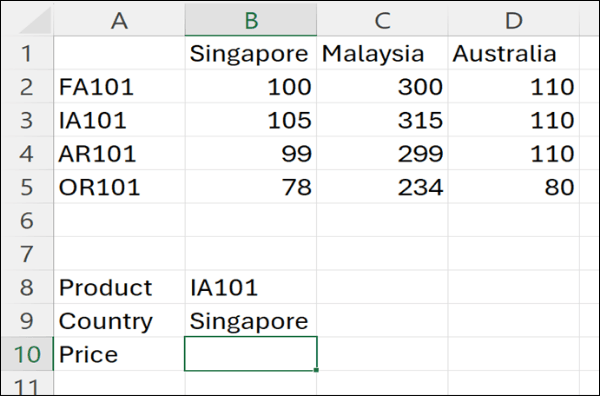Select the Country label cell

119,321
